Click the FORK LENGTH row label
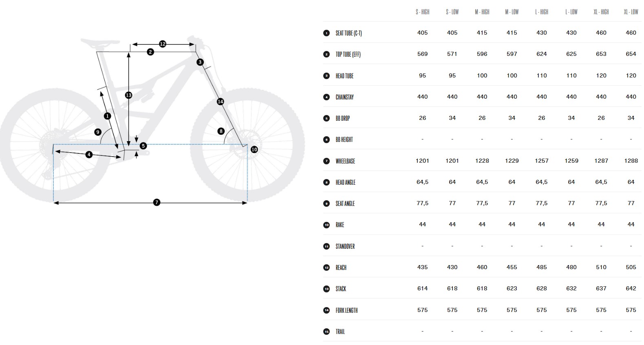This screenshot has width=644, height=345. click(x=346, y=310)
